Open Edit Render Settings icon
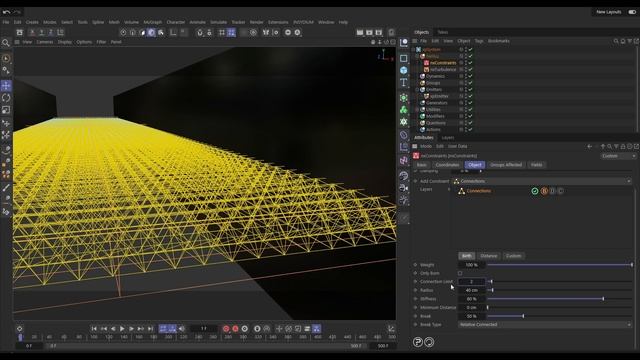 coord(379,32)
